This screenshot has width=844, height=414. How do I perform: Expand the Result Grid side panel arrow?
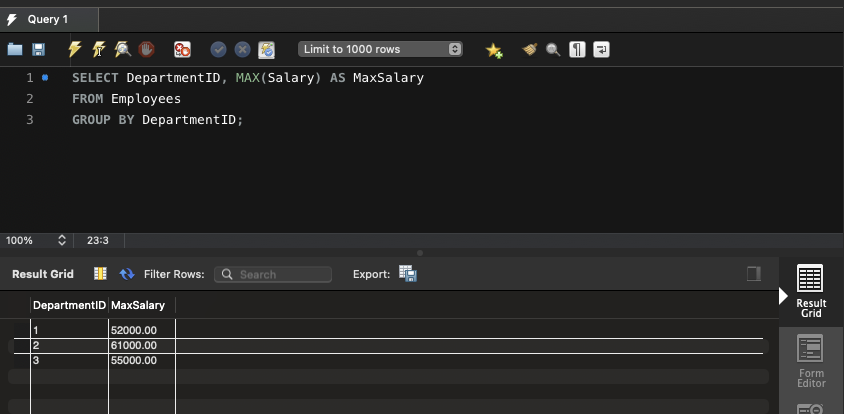point(784,297)
